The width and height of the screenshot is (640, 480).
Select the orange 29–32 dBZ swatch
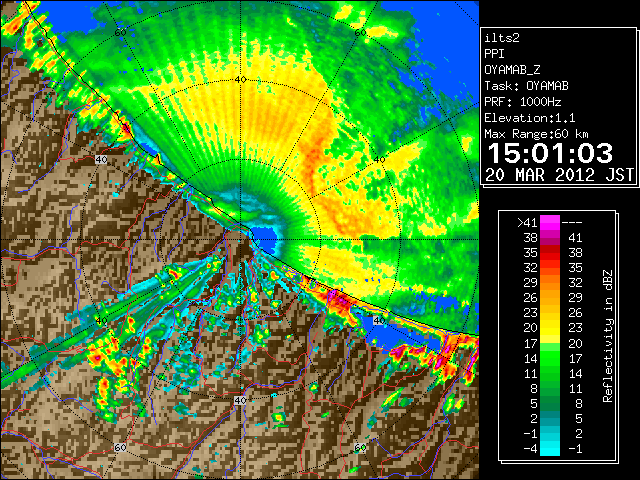tap(550, 283)
